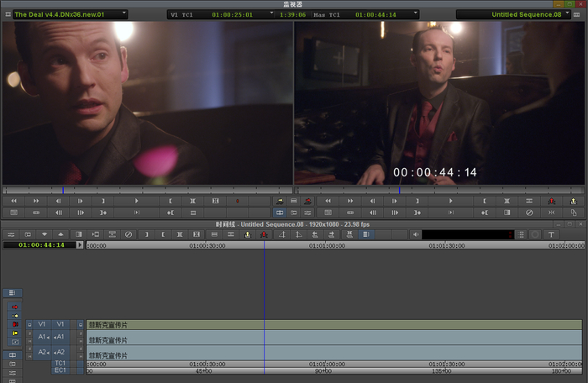This screenshot has height=383, width=588.
Task: Click Extract yellow arrow in record monitor
Action: [x=574, y=201]
